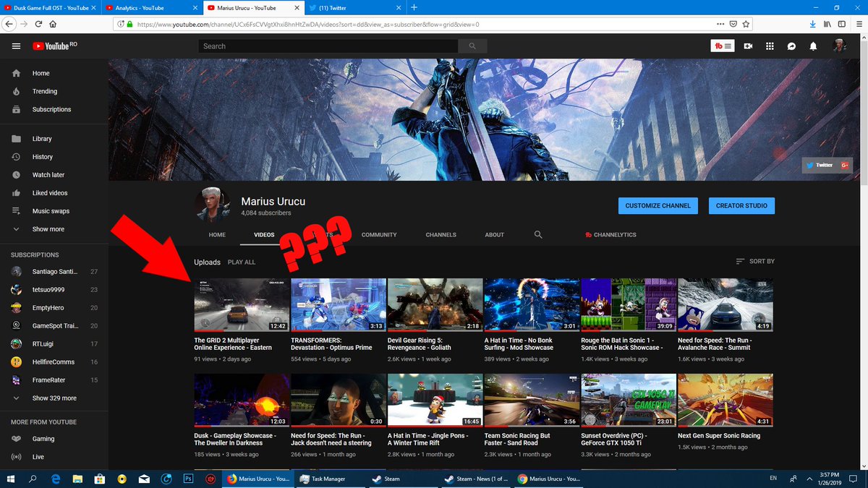The image size is (868, 488).
Task: Open the YouTube hamburger guide menu
Action: click(16, 46)
